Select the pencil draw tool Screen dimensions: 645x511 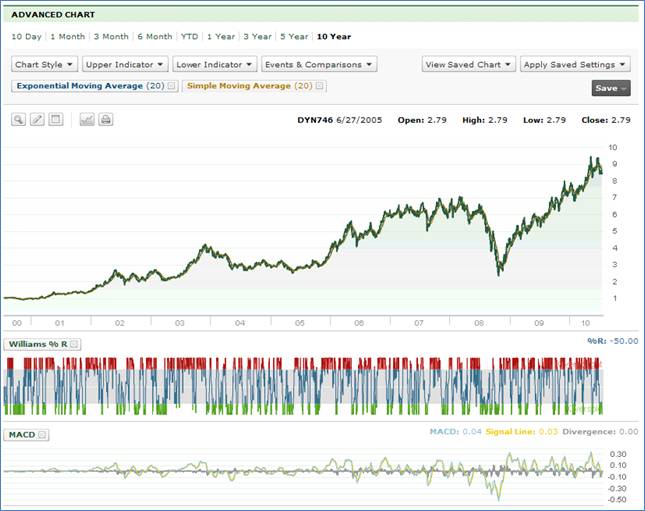(x=37, y=120)
